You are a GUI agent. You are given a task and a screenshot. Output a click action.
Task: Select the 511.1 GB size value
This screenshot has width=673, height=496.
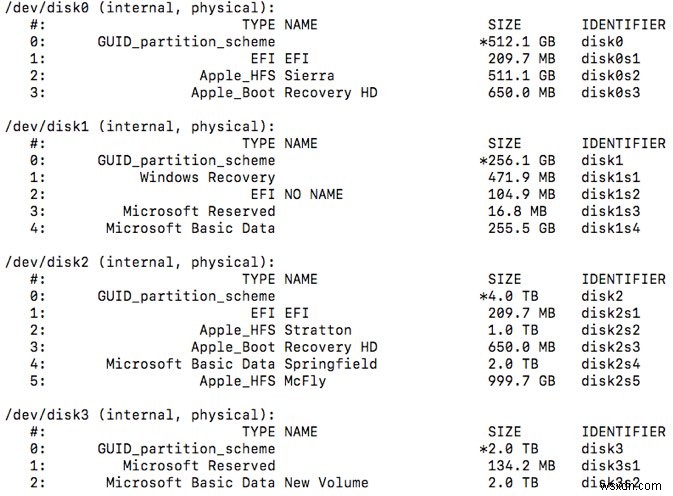pyautogui.click(x=521, y=75)
